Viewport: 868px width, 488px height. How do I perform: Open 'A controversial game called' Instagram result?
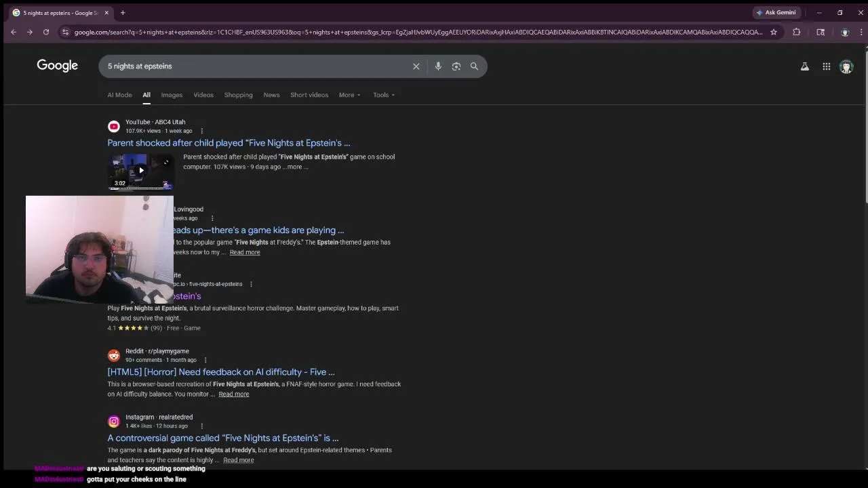point(223,438)
